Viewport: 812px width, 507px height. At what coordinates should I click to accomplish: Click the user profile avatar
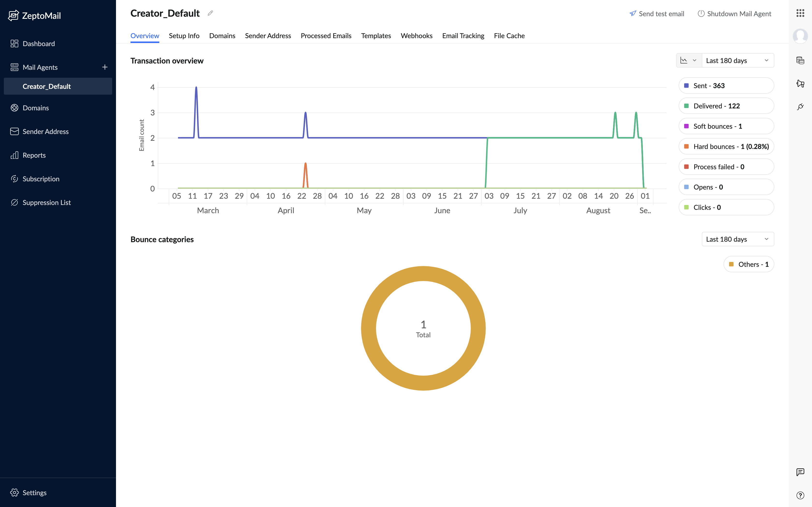800,36
